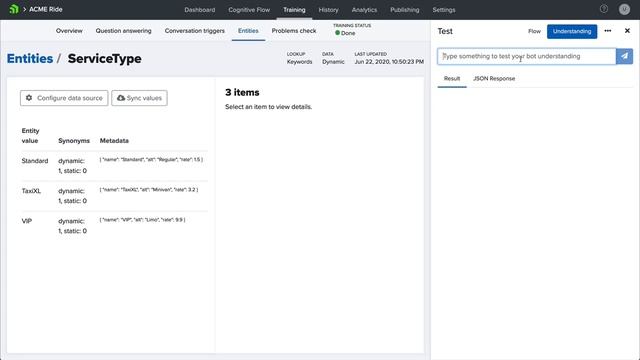Open ACME Ride project breadcrumb
The image size is (640, 360).
click(x=46, y=9)
